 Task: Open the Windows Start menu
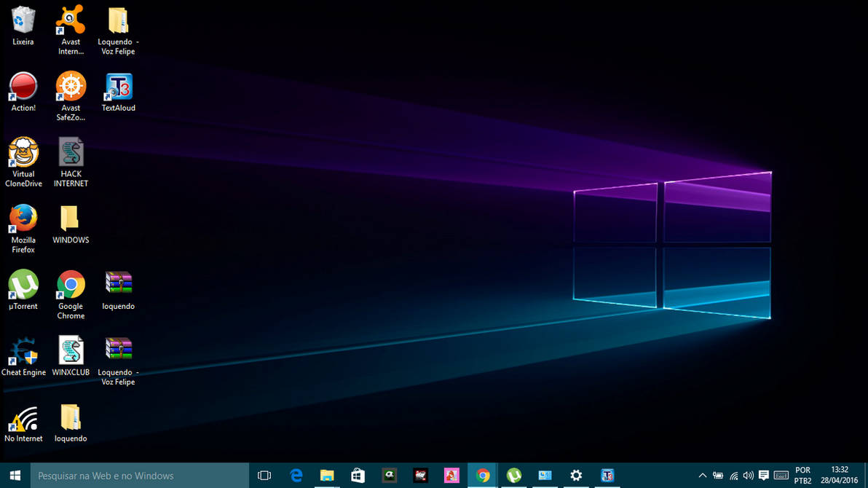15,476
